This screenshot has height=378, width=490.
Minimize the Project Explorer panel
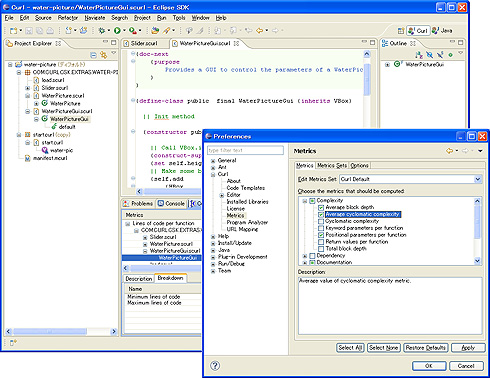105,42
